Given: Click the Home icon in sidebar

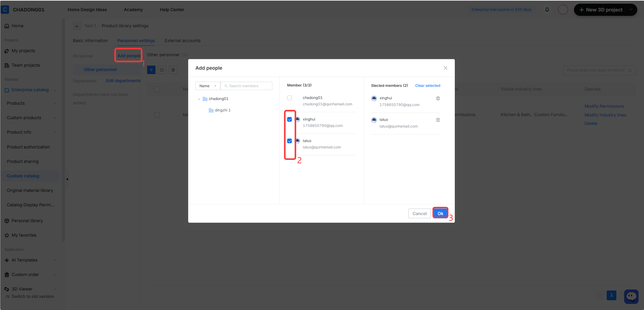Looking at the screenshot, I should pyautogui.click(x=7, y=26).
